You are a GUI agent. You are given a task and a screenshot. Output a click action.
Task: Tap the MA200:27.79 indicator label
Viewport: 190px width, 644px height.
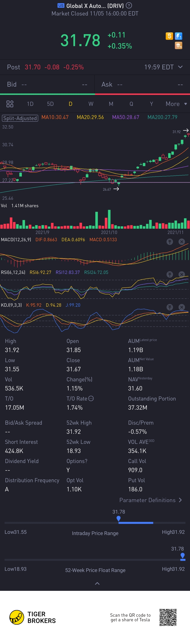(x=162, y=117)
